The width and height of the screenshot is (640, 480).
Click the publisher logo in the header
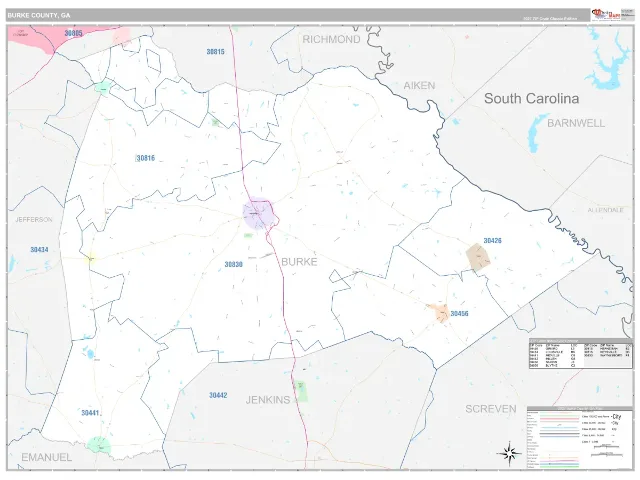tap(606, 15)
